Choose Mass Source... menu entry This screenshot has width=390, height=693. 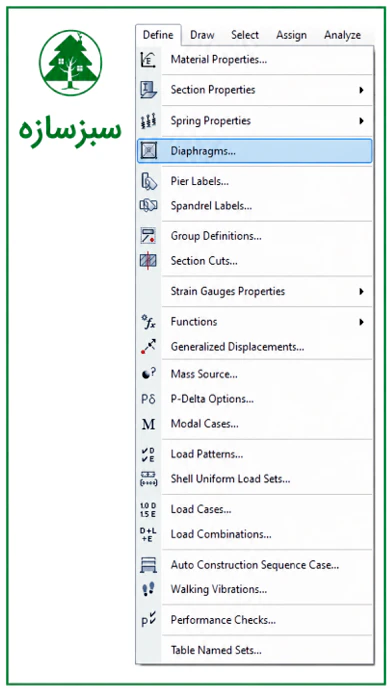[x=255, y=374]
